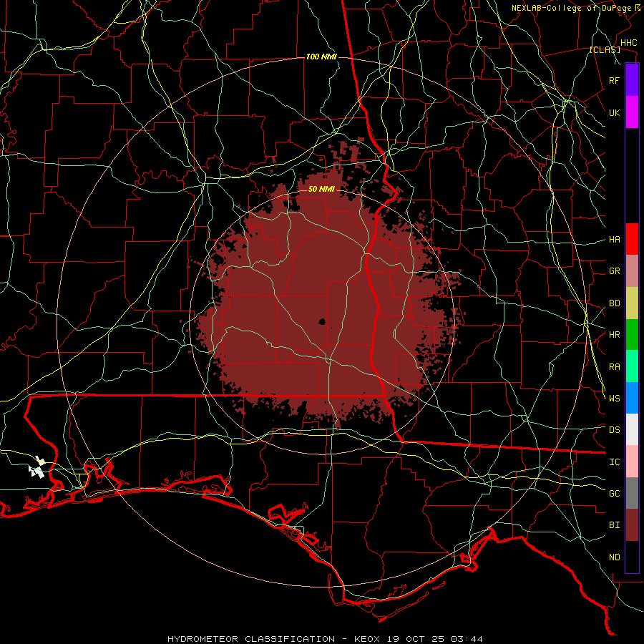Pick the blue WS legend swatch
Viewport: 644px width, 644px height.
click(x=632, y=398)
